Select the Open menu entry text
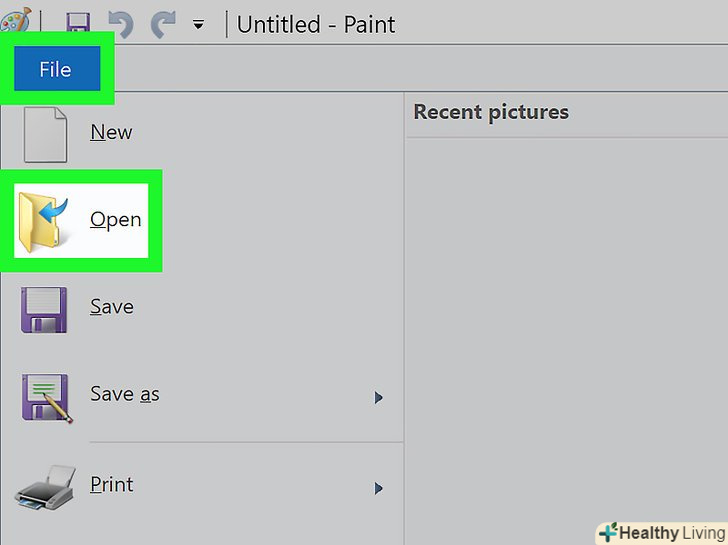Screen dimensions: 728x545 click(x=115, y=219)
